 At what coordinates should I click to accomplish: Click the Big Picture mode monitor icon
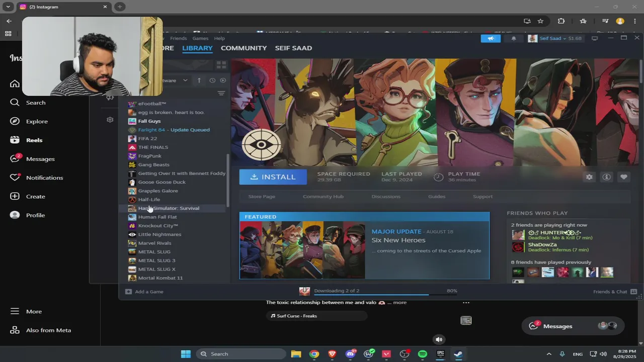click(594, 38)
